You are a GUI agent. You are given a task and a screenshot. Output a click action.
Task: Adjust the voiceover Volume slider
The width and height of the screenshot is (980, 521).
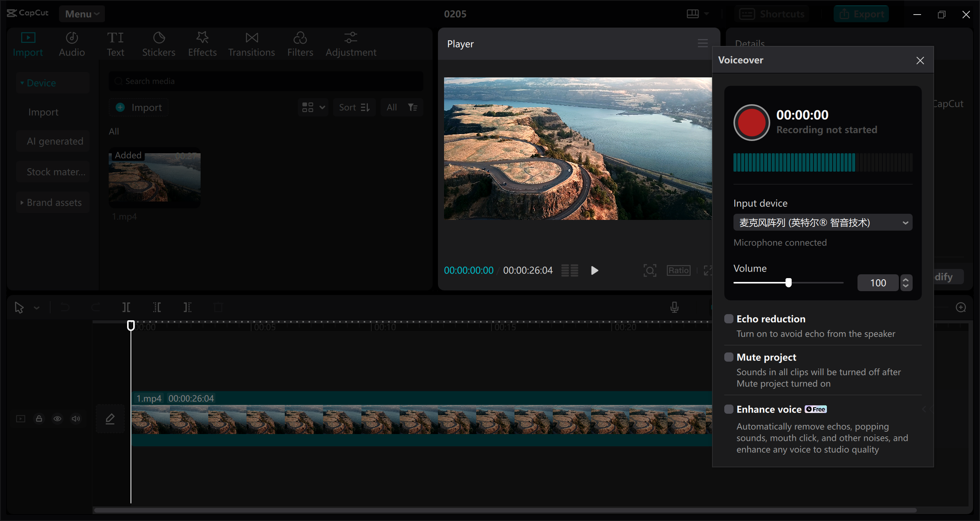pyautogui.click(x=788, y=282)
